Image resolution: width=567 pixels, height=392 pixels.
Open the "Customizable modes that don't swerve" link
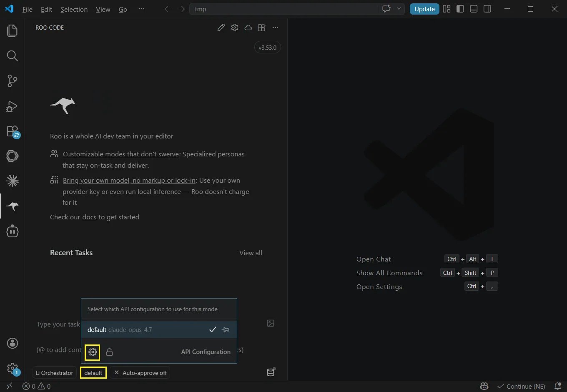tap(121, 154)
